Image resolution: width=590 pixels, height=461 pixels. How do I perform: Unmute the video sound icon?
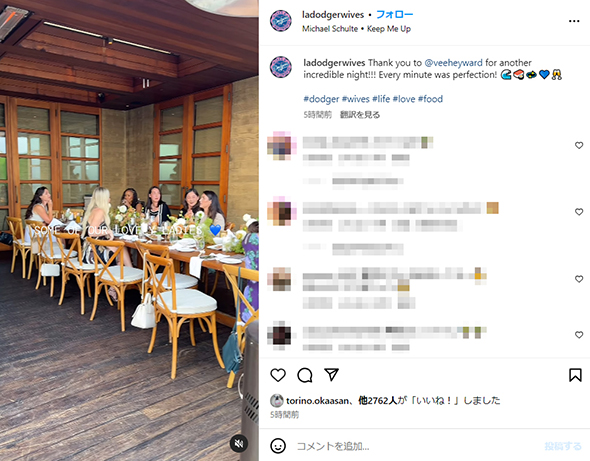pos(239,444)
